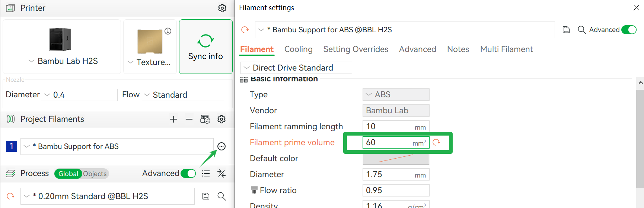
Task: Click the Printer panel header icon
Action: 11,8
